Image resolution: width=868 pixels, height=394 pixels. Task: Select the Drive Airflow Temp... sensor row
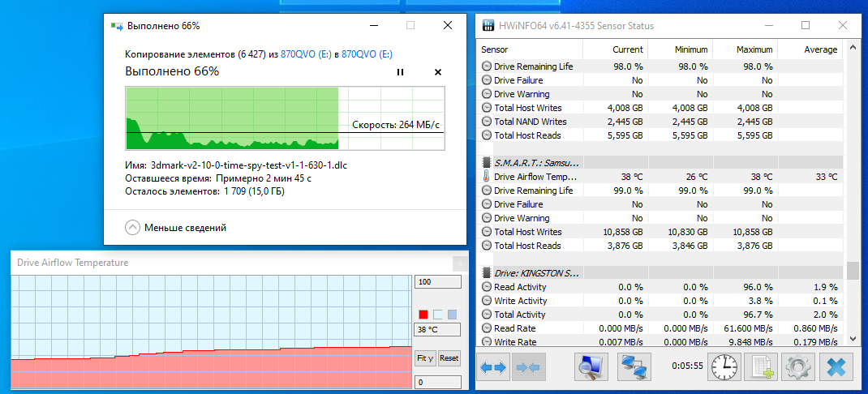(x=660, y=177)
